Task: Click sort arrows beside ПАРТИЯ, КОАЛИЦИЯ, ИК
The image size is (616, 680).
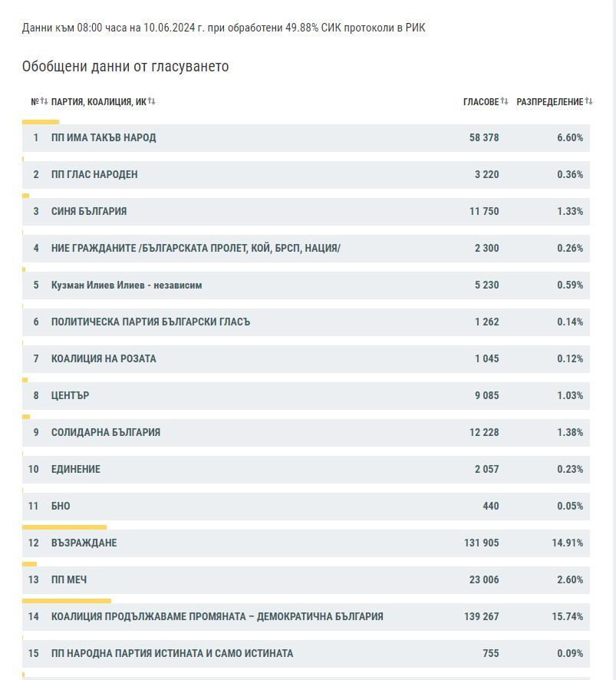Action: coord(151,101)
